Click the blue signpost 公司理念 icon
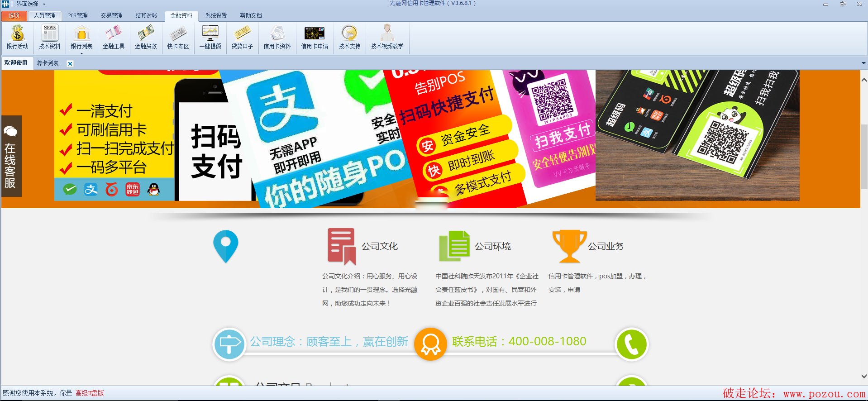The width and height of the screenshot is (868, 401). (229, 344)
